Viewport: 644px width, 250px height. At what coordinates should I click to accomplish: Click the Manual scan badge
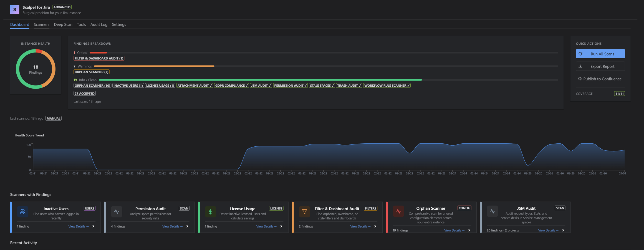point(54,118)
